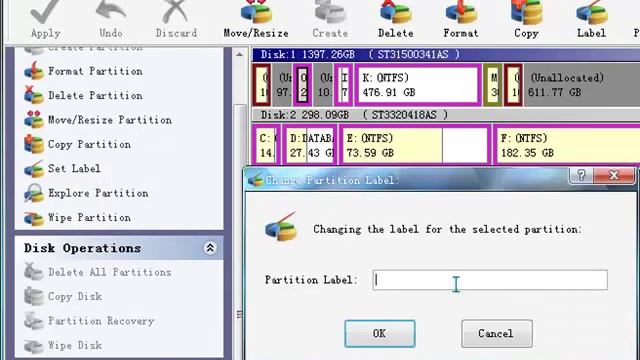This screenshot has width=640, height=360.
Task: Click Delete All Partitions in Disk Operations
Action: (x=98, y=272)
